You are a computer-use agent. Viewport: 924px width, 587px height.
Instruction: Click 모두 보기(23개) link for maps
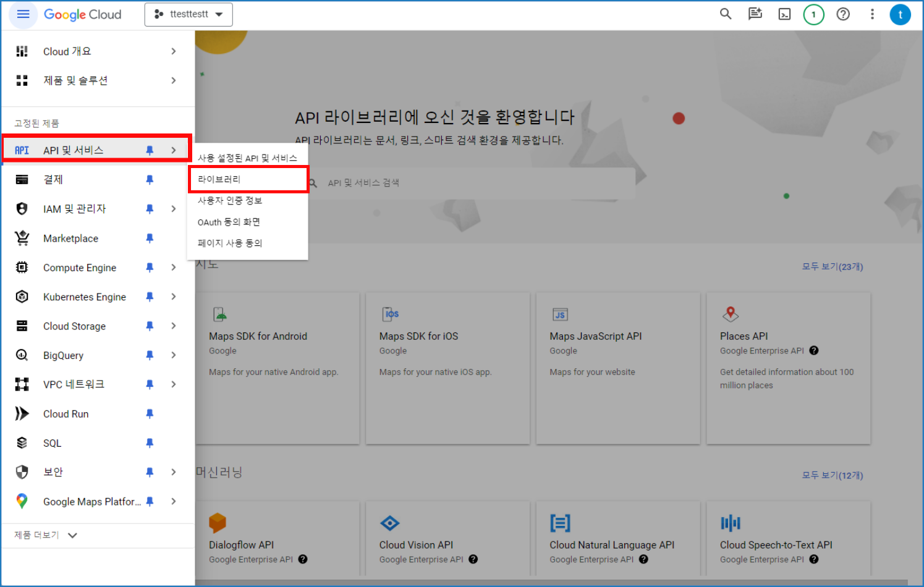click(x=832, y=267)
